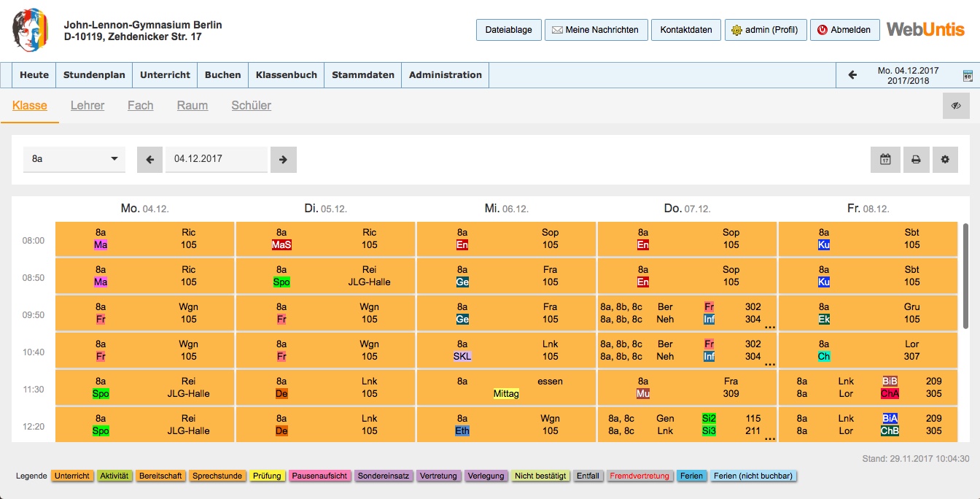Go to previous week with left arrow button

(149, 160)
